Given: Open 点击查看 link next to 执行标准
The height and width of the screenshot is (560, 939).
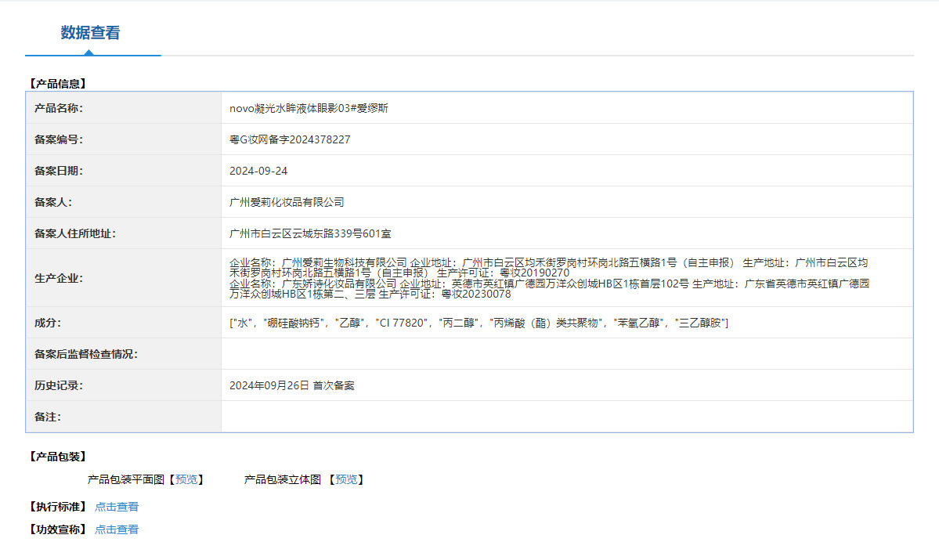Looking at the screenshot, I should click(x=117, y=507).
